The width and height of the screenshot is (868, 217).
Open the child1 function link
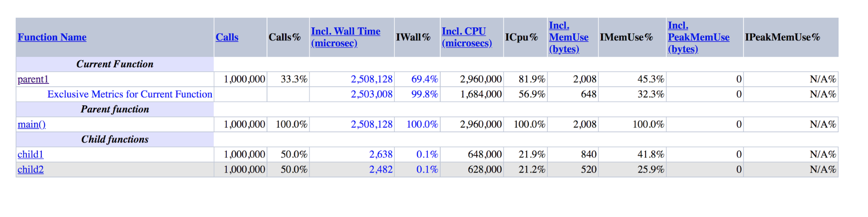(30, 154)
